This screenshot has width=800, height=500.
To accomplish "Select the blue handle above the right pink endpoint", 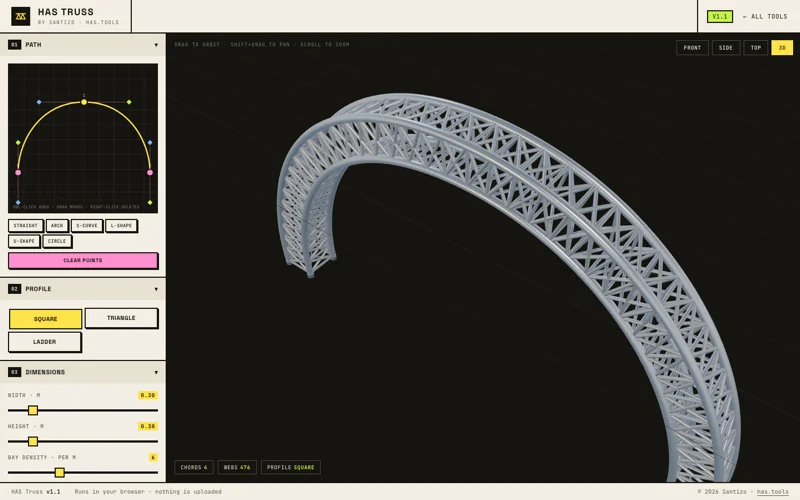I will [x=150, y=143].
